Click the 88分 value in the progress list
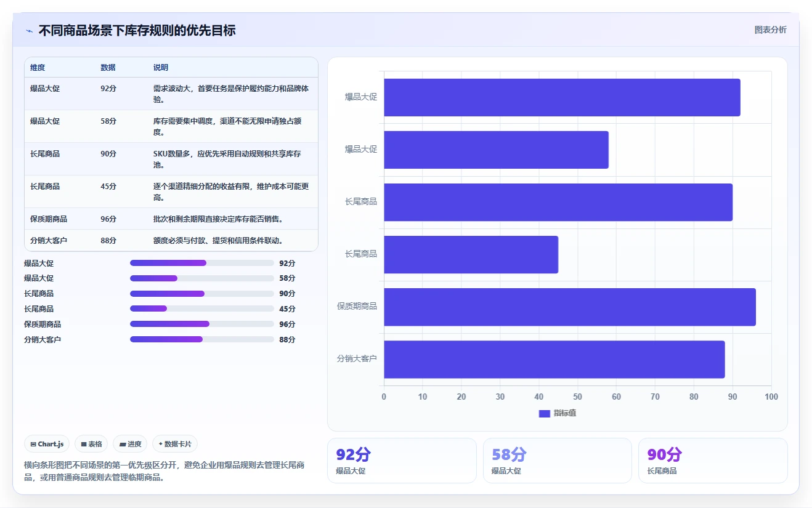Viewport: 812px width, 508px height. (287, 340)
